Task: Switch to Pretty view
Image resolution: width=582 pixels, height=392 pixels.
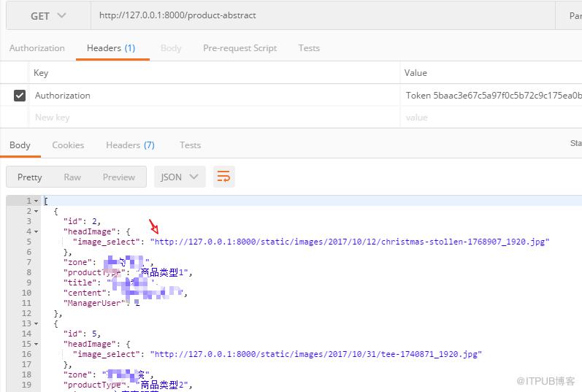Action: click(x=30, y=177)
